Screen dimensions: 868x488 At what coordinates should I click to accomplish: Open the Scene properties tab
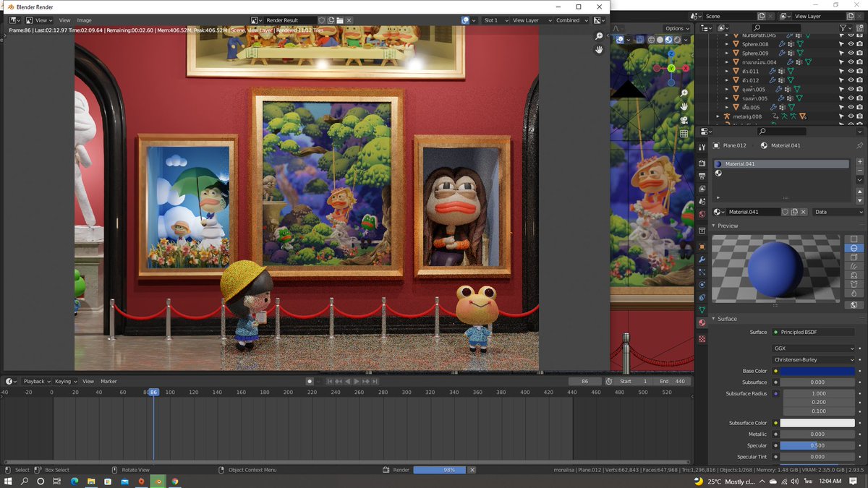(x=702, y=201)
